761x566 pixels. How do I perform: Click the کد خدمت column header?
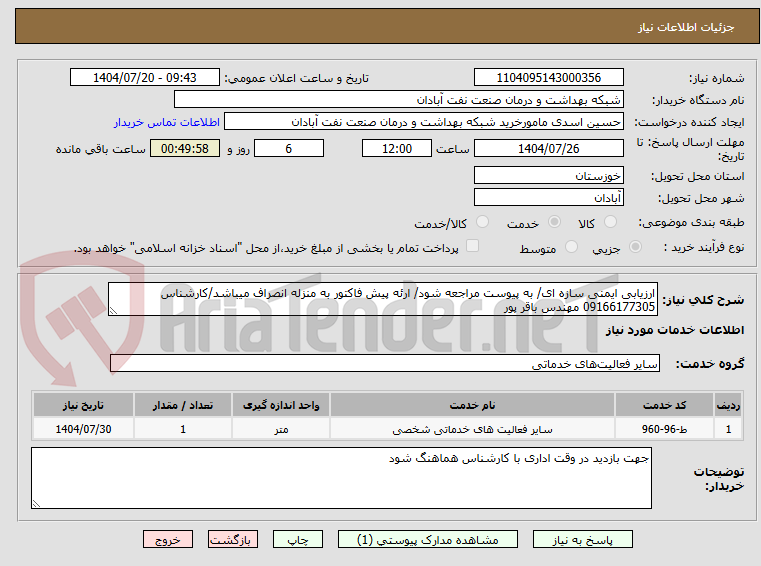click(664, 405)
